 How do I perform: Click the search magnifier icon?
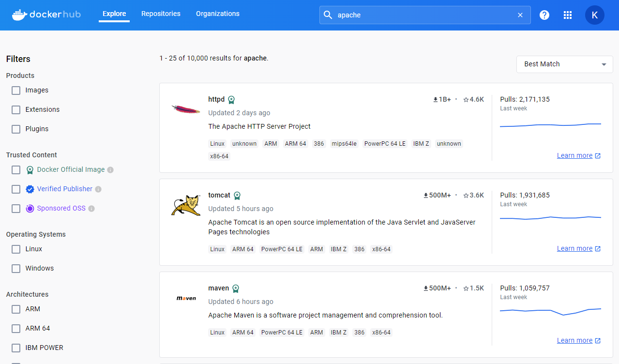click(328, 15)
